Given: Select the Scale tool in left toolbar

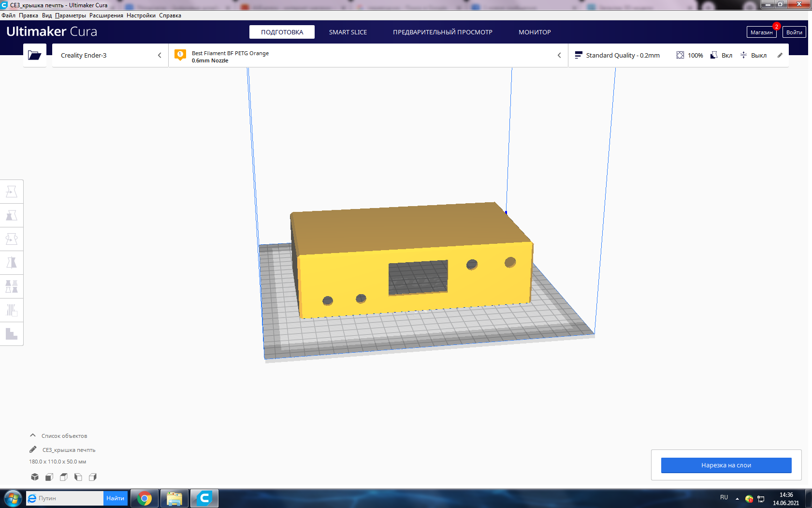Looking at the screenshot, I should [12, 215].
